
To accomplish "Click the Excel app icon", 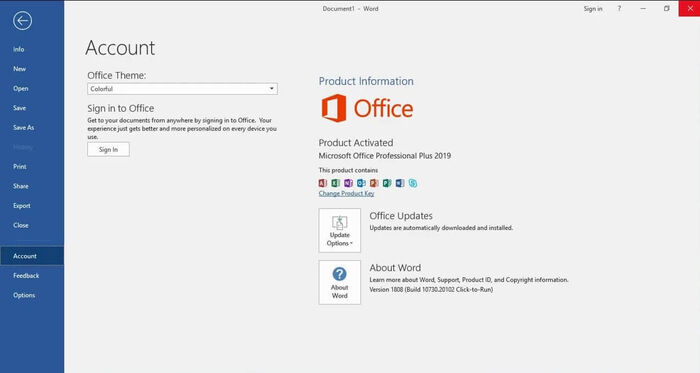I will (x=336, y=183).
